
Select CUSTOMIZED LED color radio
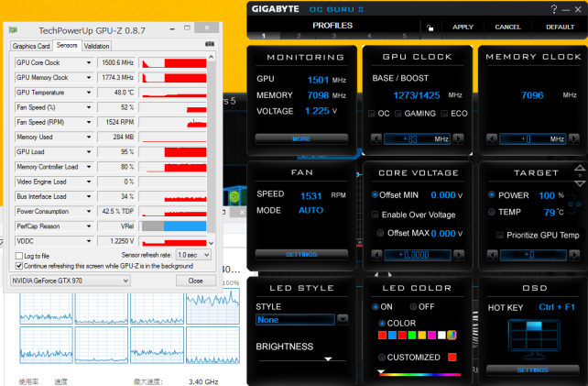click(x=382, y=357)
